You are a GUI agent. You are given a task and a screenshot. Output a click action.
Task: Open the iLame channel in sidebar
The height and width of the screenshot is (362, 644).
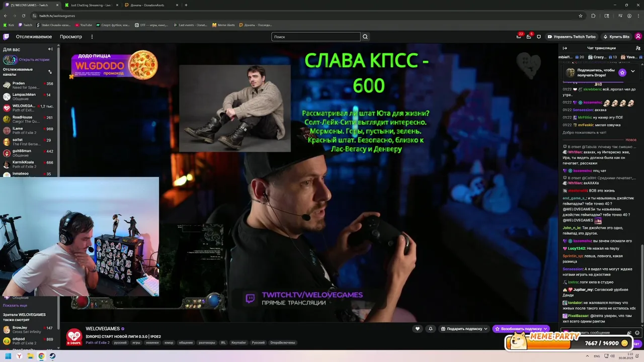coord(28,130)
